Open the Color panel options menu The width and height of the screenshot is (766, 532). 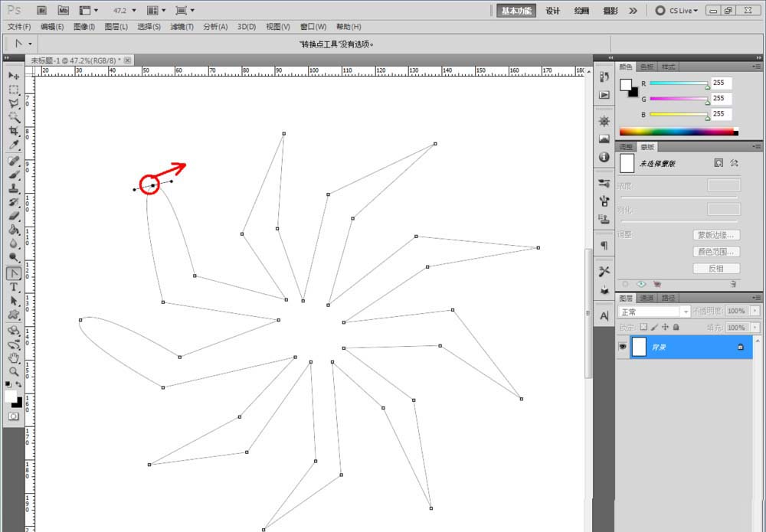coord(757,67)
